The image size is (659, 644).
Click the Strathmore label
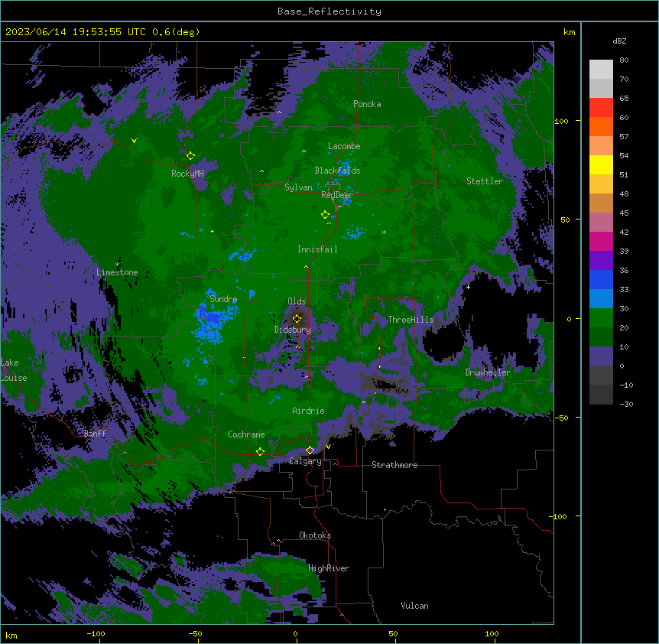394,465
